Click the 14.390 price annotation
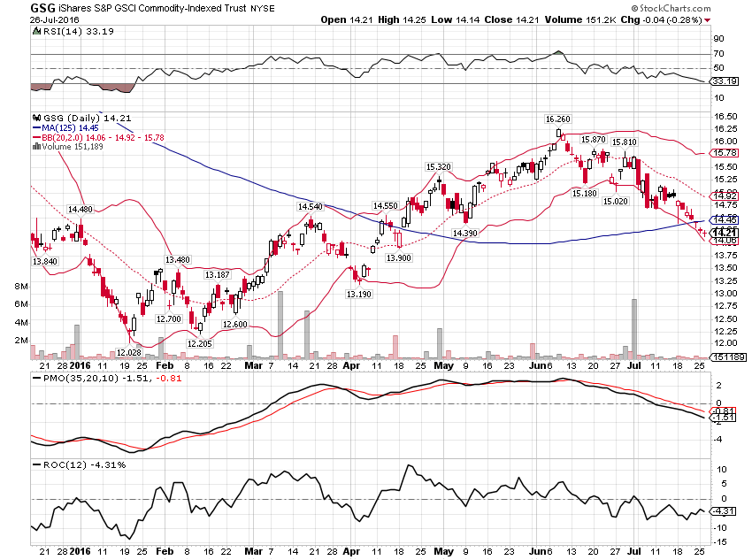Screen dimensions: 752x560 coord(464,233)
